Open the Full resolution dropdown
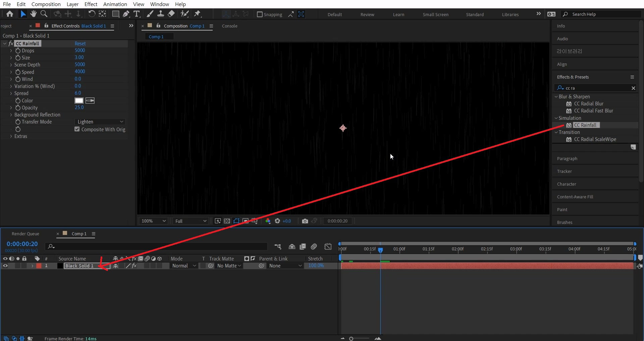The width and height of the screenshot is (644, 341). point(191,221)
